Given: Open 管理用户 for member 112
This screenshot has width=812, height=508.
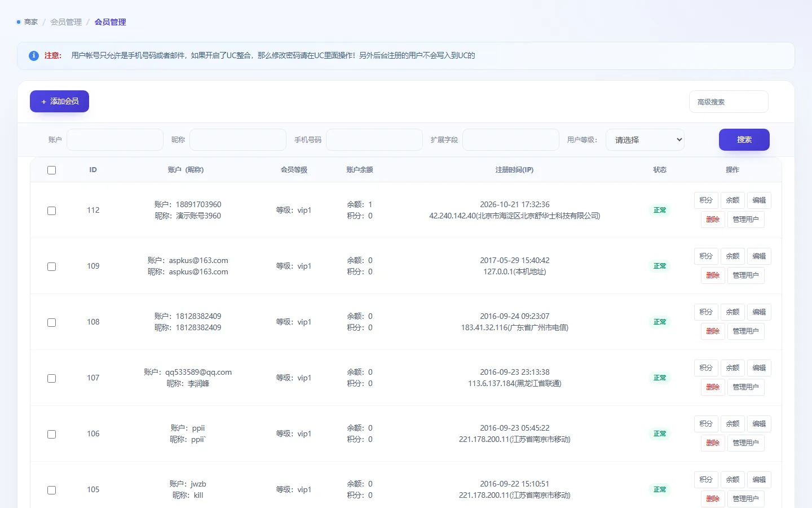Looking at the screenshot, I should point(745,220).
